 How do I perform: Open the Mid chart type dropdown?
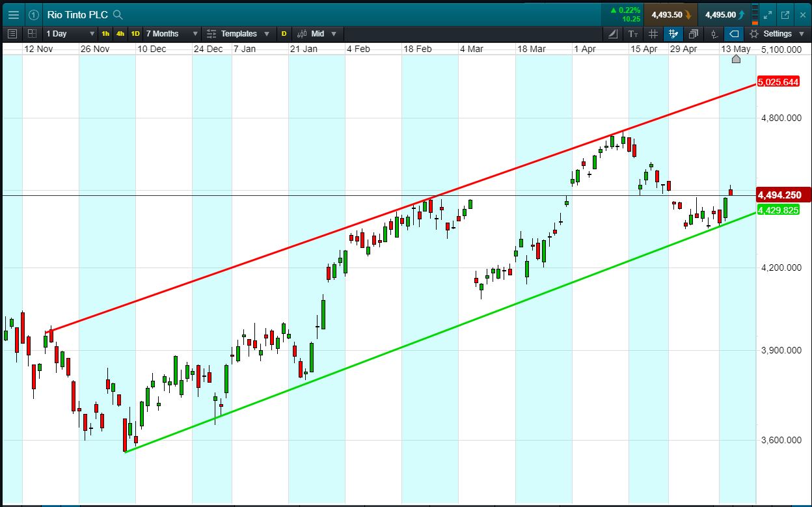[317, 33]
